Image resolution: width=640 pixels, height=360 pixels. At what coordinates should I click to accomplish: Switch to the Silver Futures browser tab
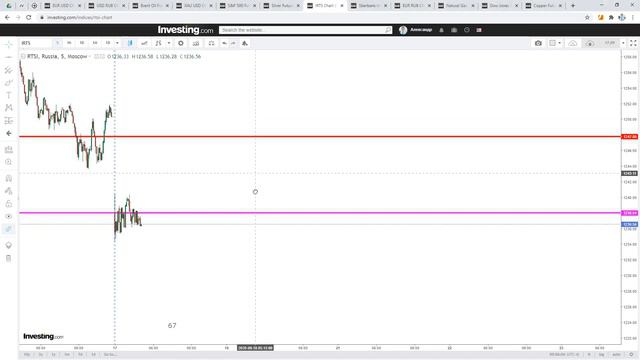pyautogui.click(x=282, y=6)
